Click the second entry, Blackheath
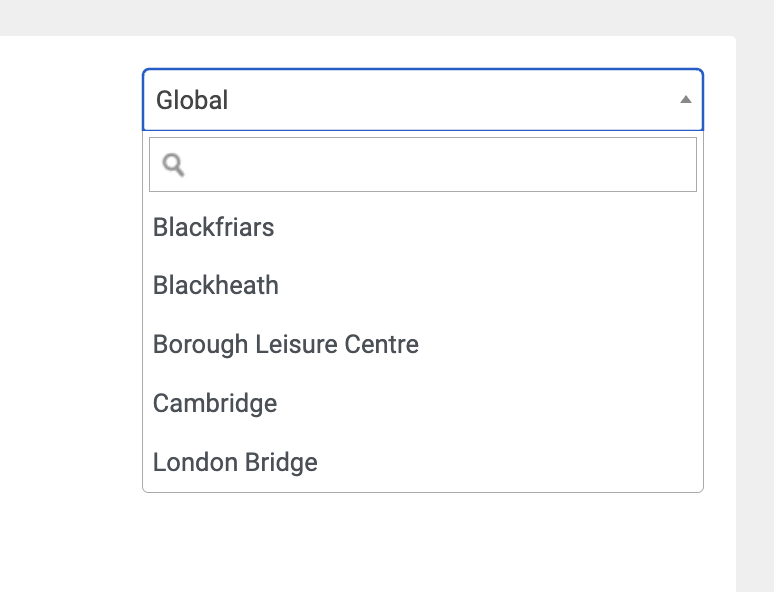 coord(423,285)
